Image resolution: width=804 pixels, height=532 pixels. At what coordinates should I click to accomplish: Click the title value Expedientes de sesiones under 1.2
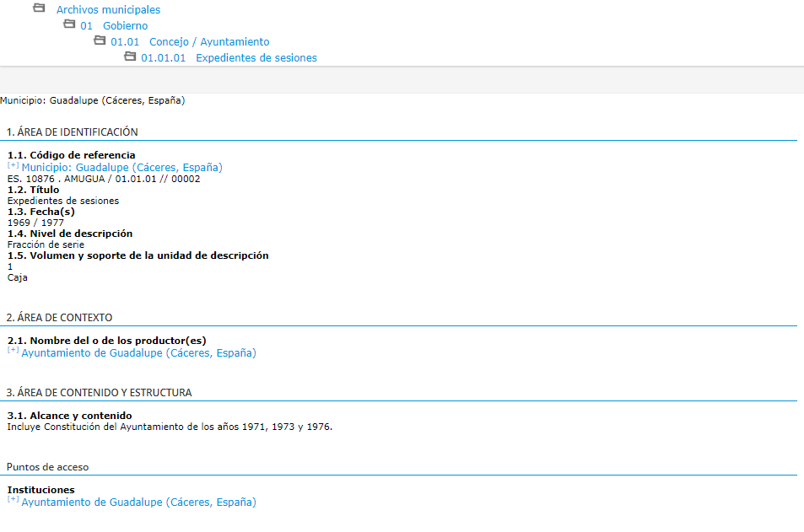coord(63,201)
